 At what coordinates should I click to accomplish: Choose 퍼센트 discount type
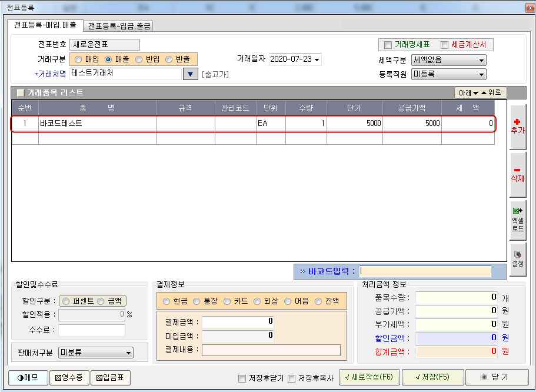pyautogui.click(x=66, y=301)
